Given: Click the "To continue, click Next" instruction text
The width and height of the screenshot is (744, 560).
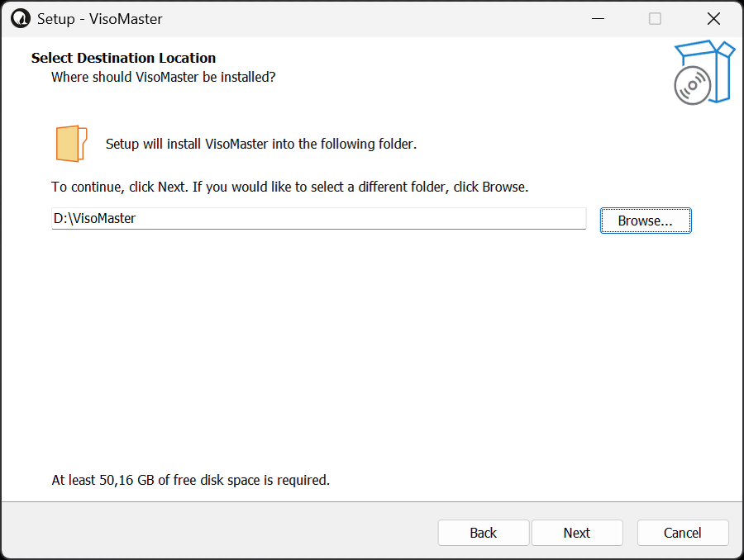Looking at the screenshot, I should (290, 187).
